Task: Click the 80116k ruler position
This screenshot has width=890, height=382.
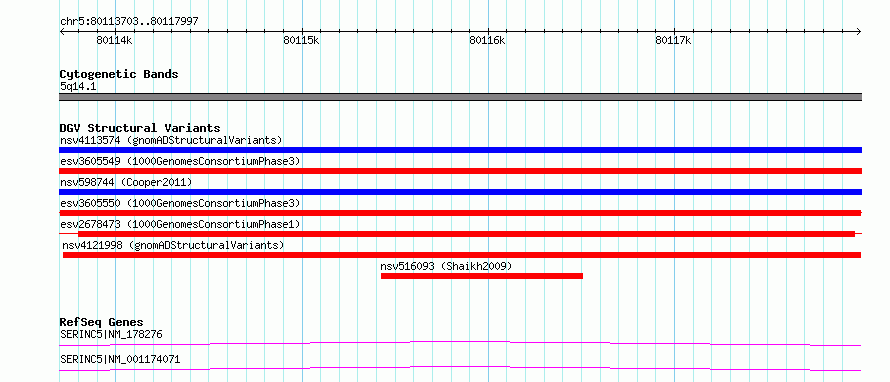Action: 488,40
